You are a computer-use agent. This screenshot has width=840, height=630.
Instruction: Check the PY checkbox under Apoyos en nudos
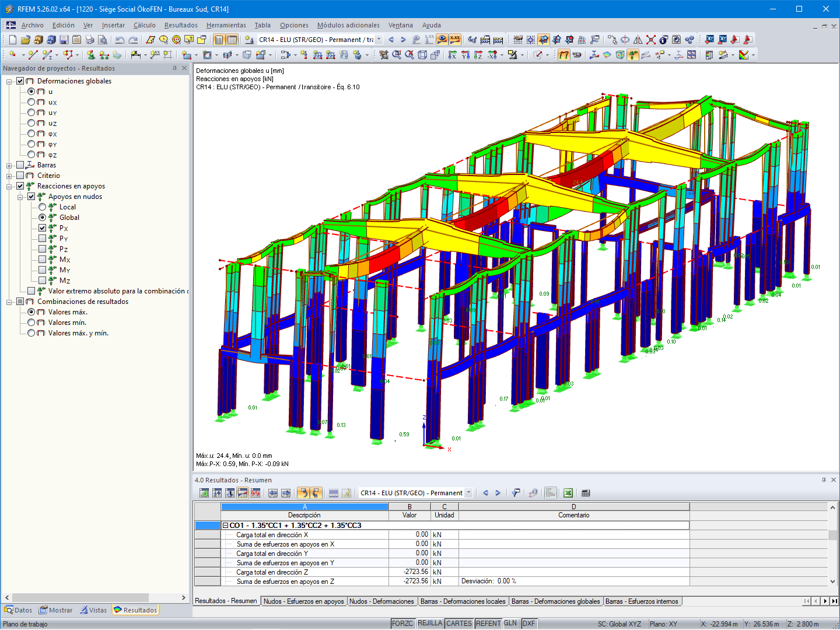[x=43, y=238]
